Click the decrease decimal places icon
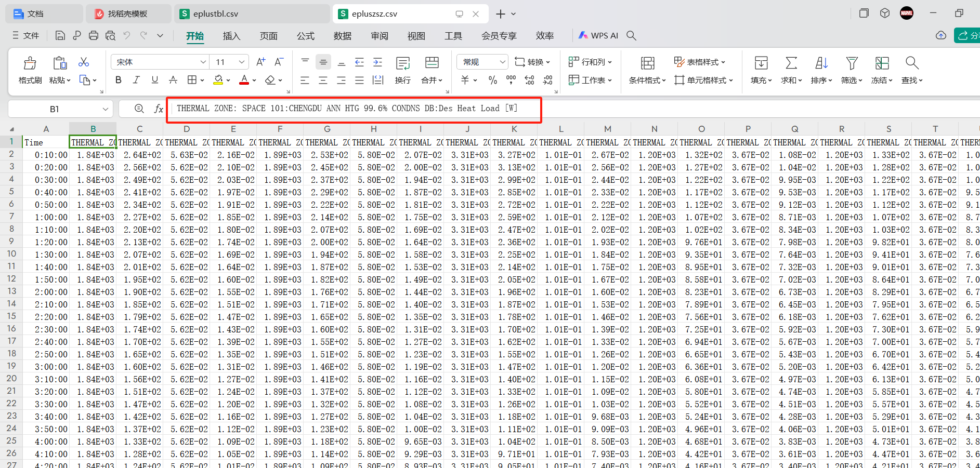Viewport: 980px width, 468px height. (x=548, y=80)
